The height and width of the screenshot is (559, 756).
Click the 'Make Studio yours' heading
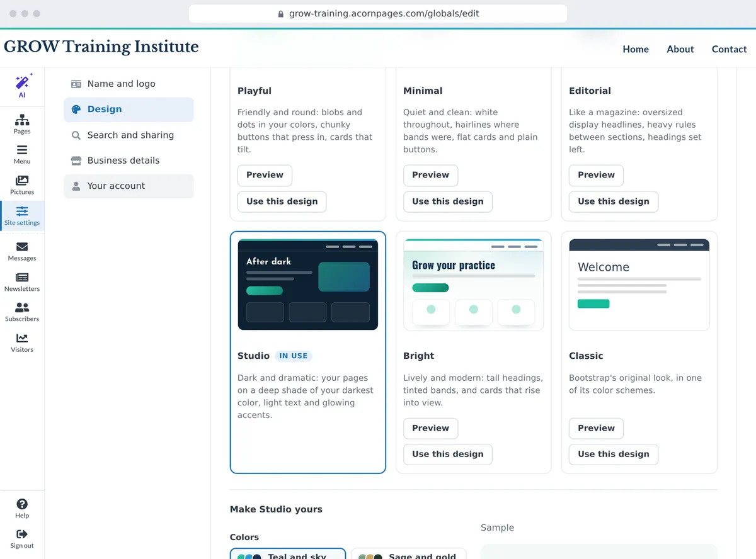coord(276,509)
